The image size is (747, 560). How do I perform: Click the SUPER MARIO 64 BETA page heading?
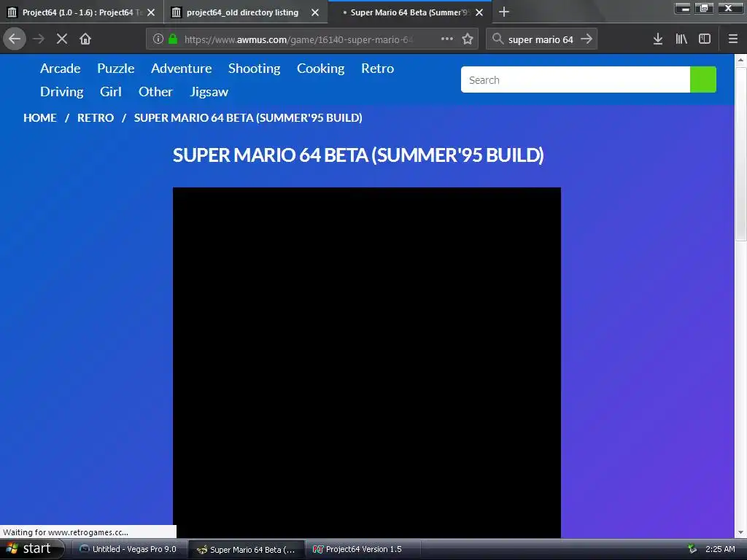358,155
